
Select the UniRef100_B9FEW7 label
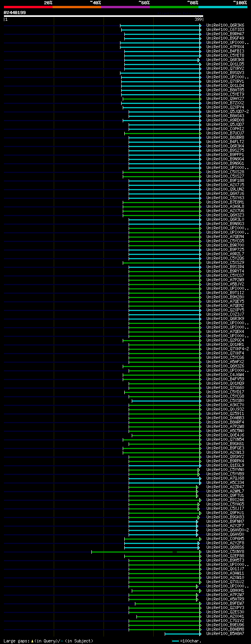(225, 603)
